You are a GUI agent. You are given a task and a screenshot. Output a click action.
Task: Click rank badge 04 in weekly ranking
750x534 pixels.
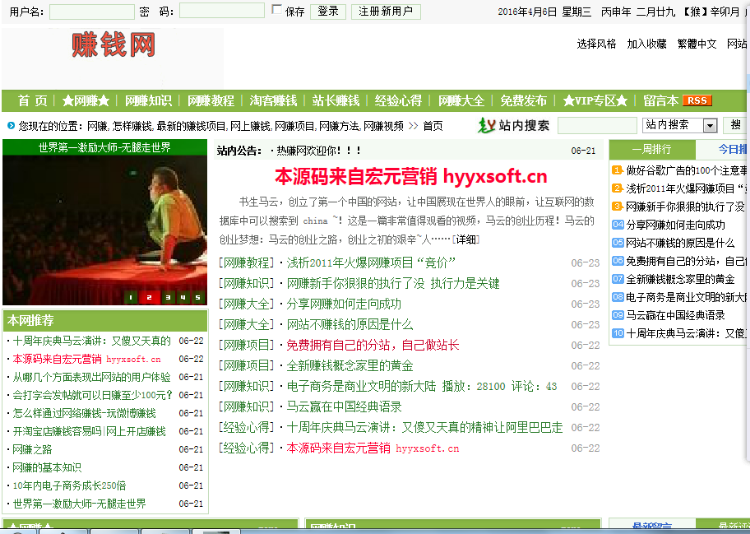coord(618,224)
